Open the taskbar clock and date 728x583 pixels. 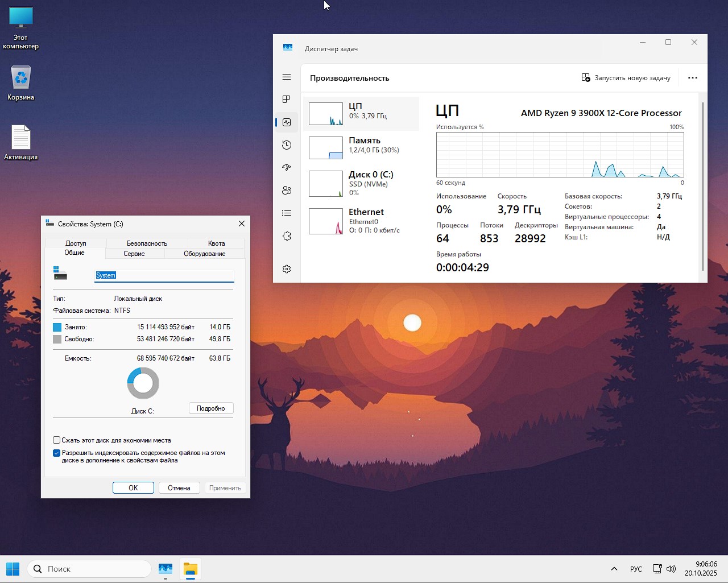[701, 569]
